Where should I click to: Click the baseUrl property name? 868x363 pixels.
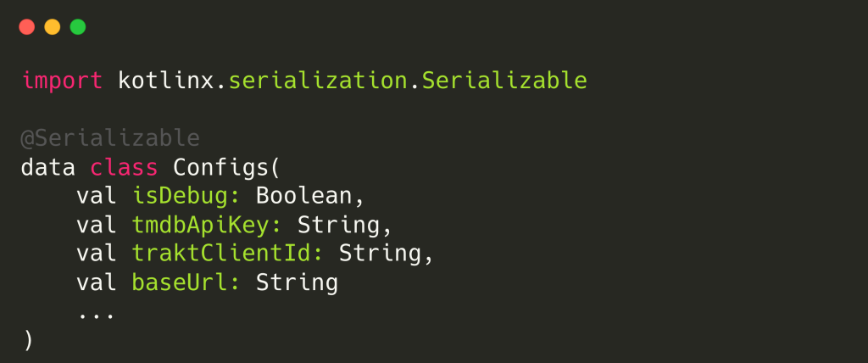pos(186,282)
